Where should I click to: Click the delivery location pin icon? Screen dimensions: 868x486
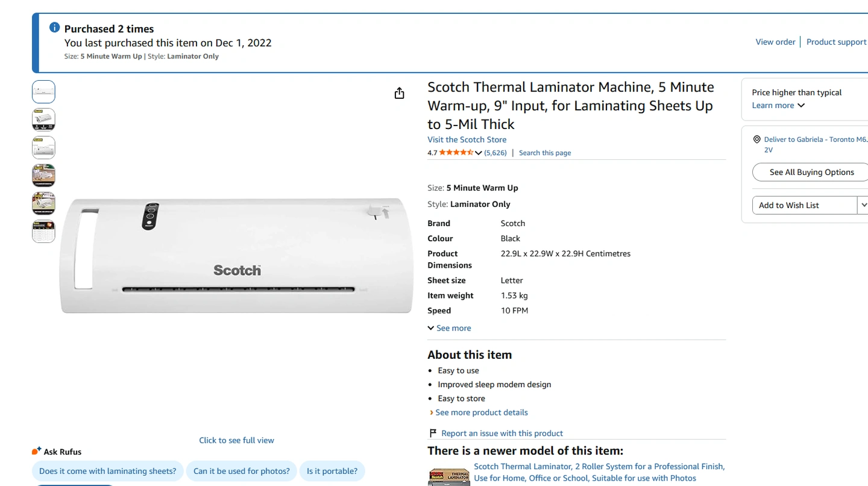click(x=757, y=139)
